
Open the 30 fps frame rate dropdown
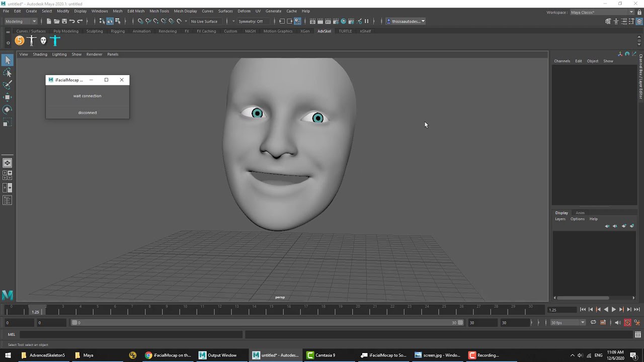tap(568, 322)
